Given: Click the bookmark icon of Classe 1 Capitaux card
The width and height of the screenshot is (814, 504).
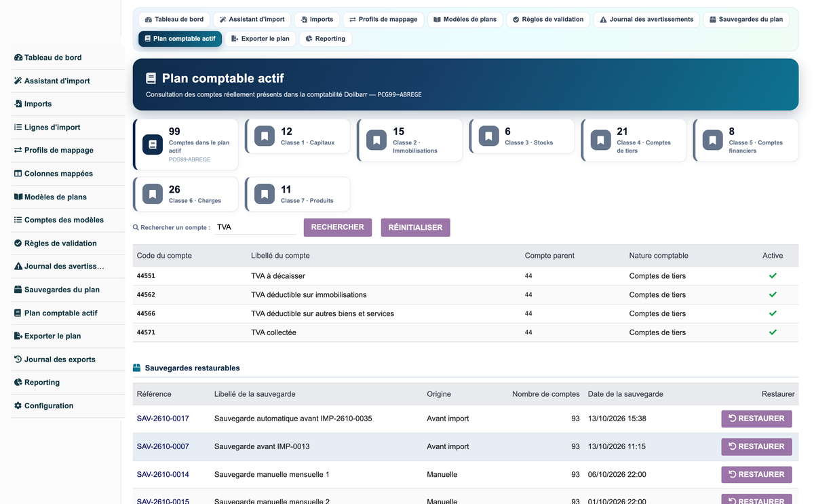Looking at the screenshot, I should [265, 136].
